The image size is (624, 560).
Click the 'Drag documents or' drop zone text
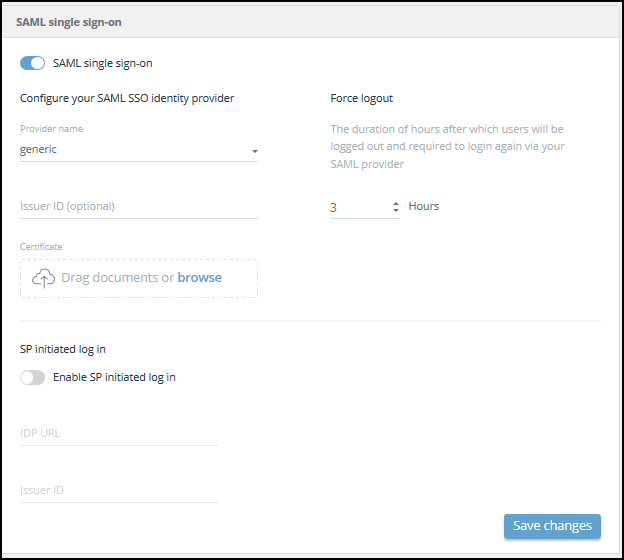pyautogui.click(x=117, y=278)
